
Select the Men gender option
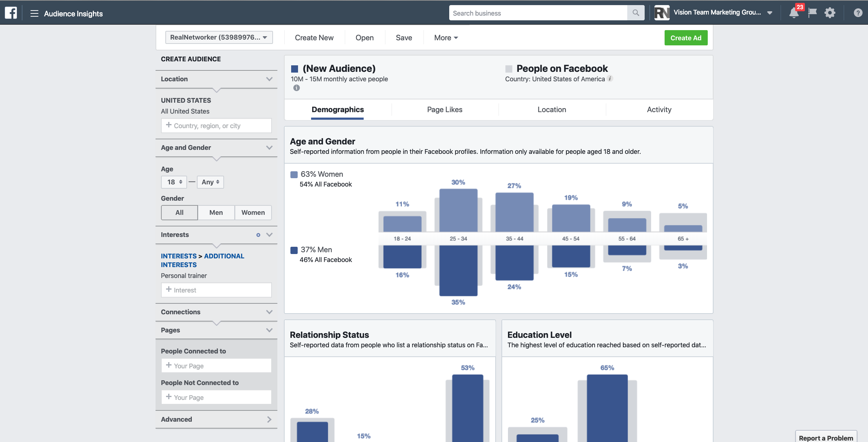(x=216, y=213)
